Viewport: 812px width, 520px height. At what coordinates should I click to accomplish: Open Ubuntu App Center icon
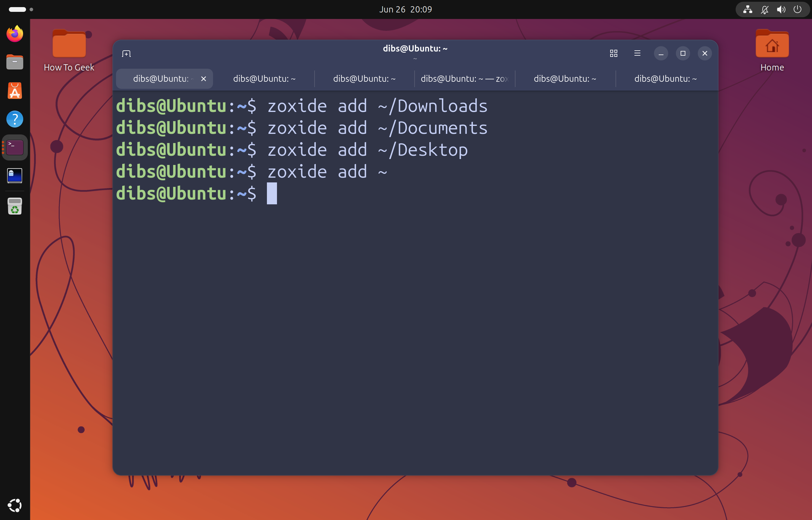(15, 91)
